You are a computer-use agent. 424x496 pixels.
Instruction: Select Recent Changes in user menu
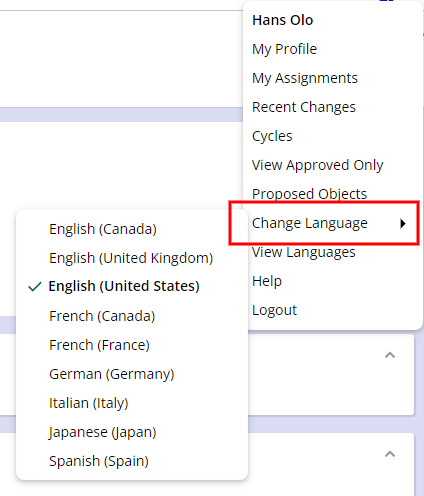[x=304, y=107]
